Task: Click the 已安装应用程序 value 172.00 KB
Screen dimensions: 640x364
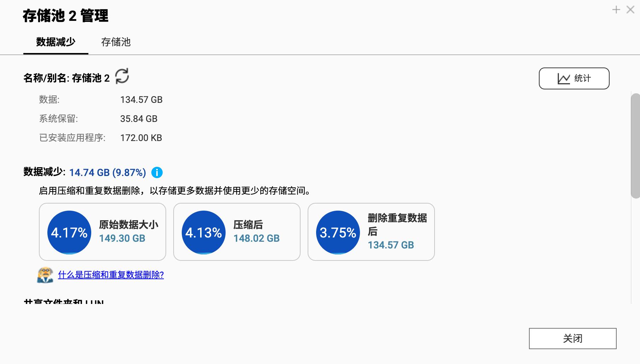Action: [141, 138]
